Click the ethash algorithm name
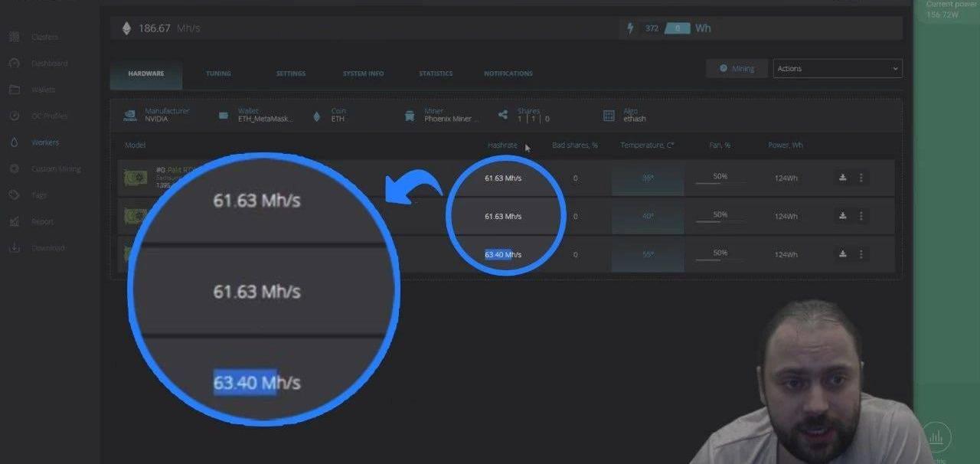980x464 pixels. coord(635,119)
